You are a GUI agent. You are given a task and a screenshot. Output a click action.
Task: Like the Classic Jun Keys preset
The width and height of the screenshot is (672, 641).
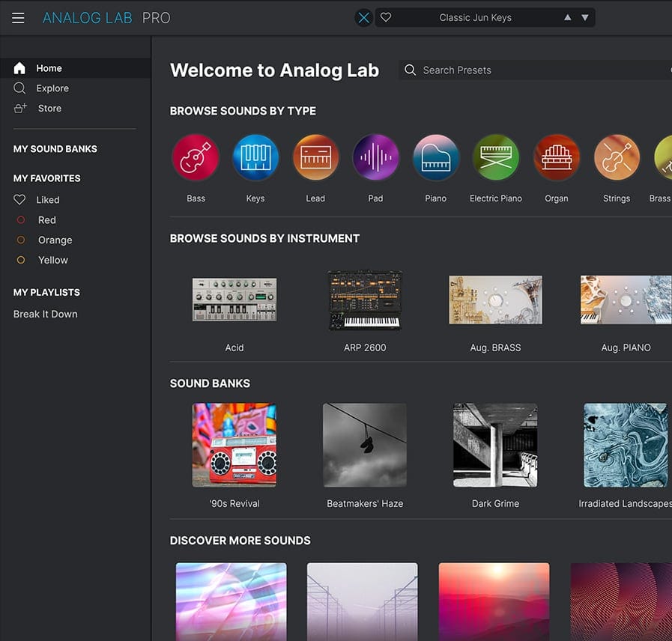386,18
